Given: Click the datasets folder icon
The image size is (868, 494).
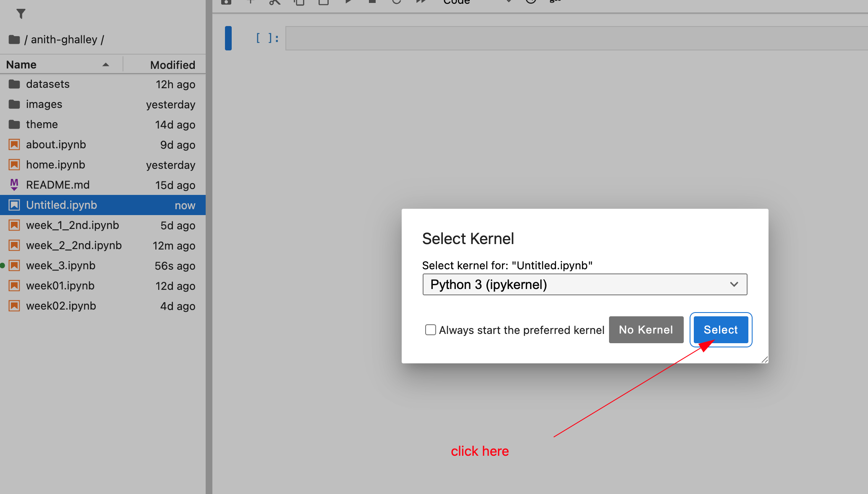Looking at the screenshot, I should pyautogui.click(x=14, y=84).
